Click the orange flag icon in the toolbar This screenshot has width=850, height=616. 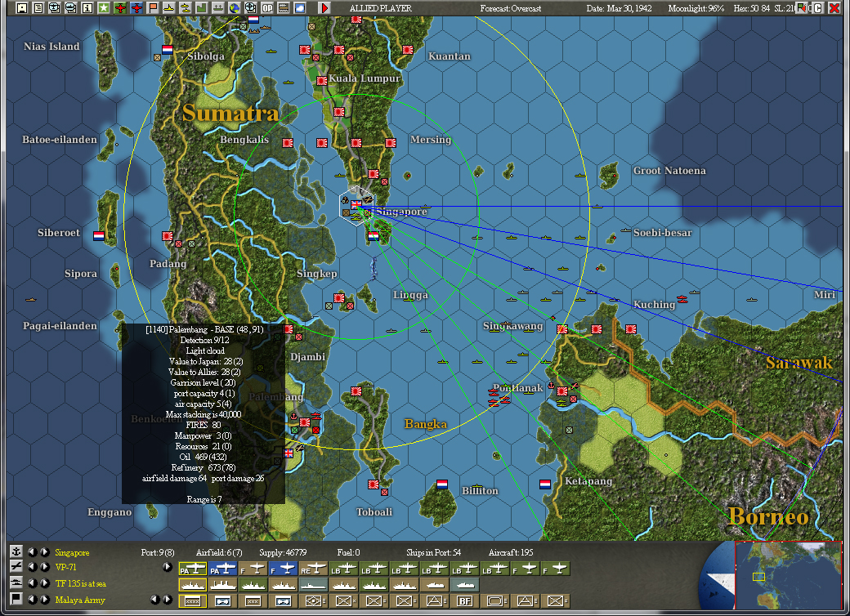(153, 8)
